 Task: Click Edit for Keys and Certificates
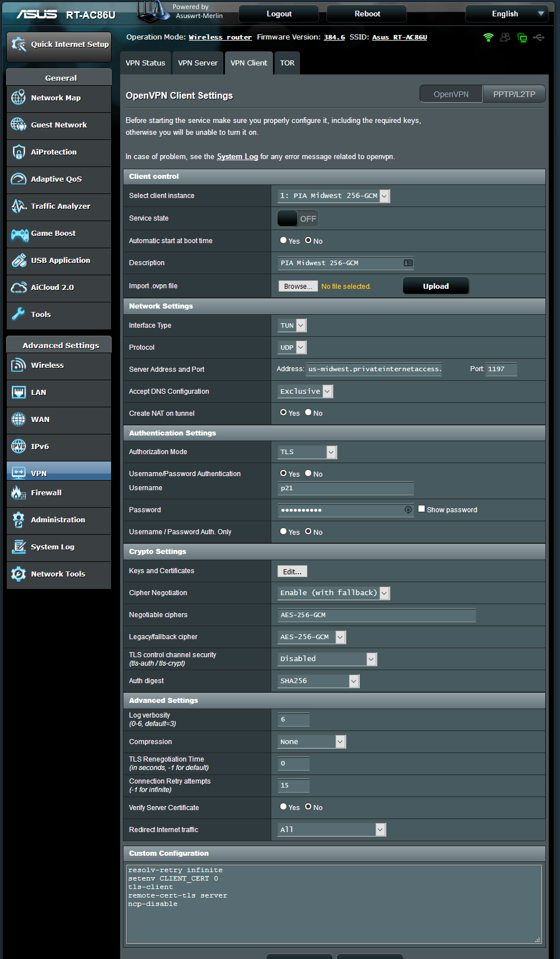[x=292, y=571]
